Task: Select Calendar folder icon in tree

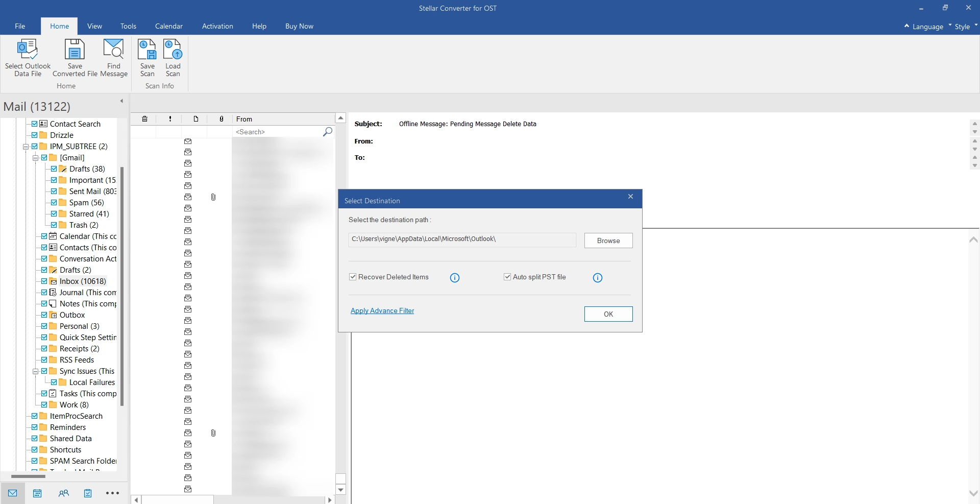Action: pyautogui.click(x=53, y=236)
